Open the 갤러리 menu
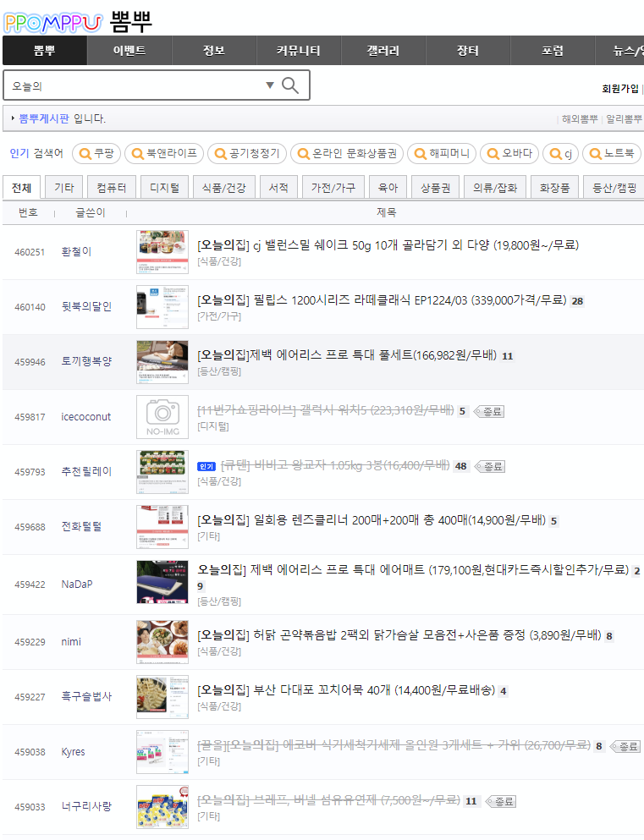Image resolution: width=644 pixels, height=840 pixels. tap(383, 51)
